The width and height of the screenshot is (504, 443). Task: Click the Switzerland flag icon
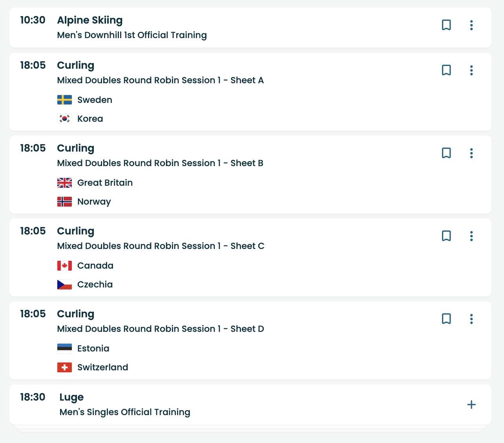pos(64,368)
